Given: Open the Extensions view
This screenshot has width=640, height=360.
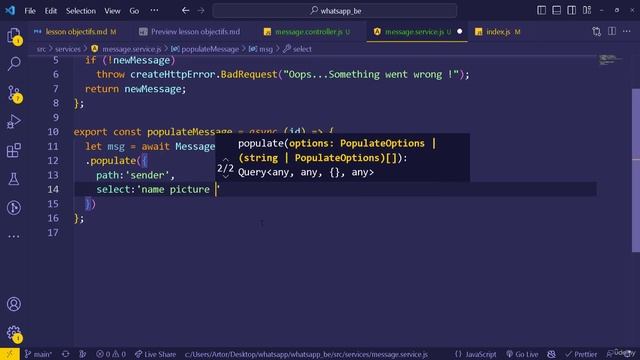Looking at the screenshot, I should pyautogui.click(x=14, y=150).
